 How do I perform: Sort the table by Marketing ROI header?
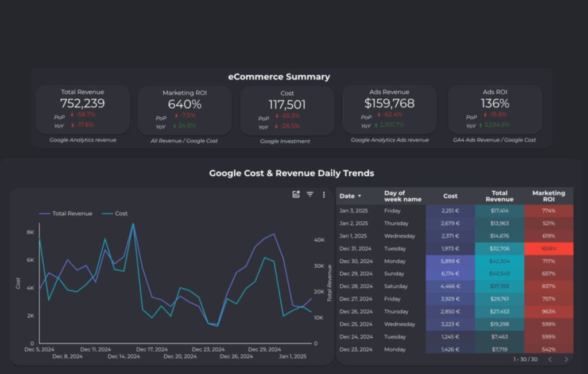coord(548,195)
